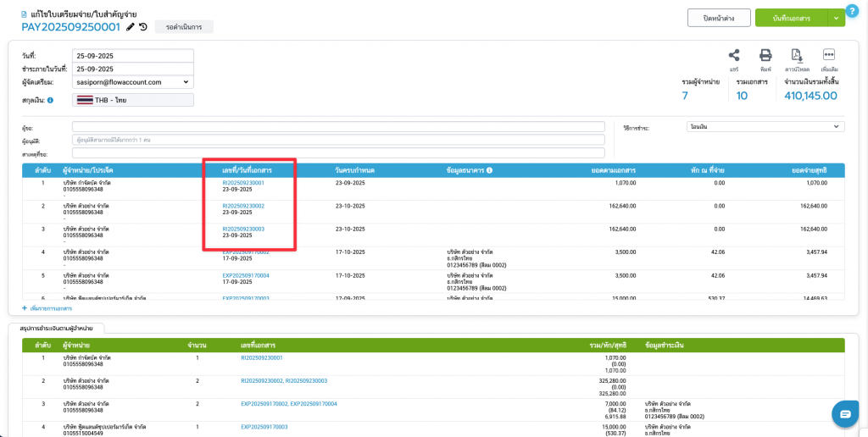Open the payment method dropdown
The height and width of the screenshot is (437, 868).
point(765,127)
